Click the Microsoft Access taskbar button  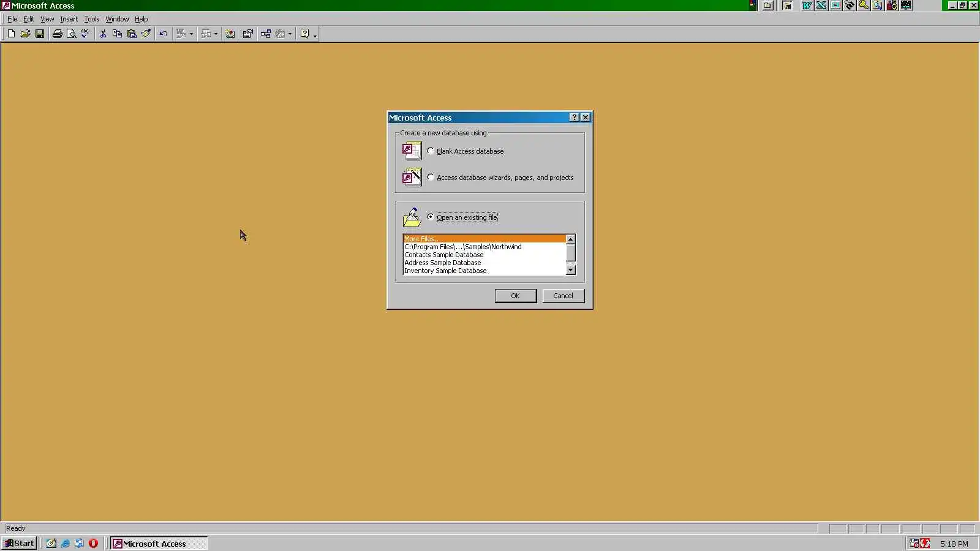159,543
